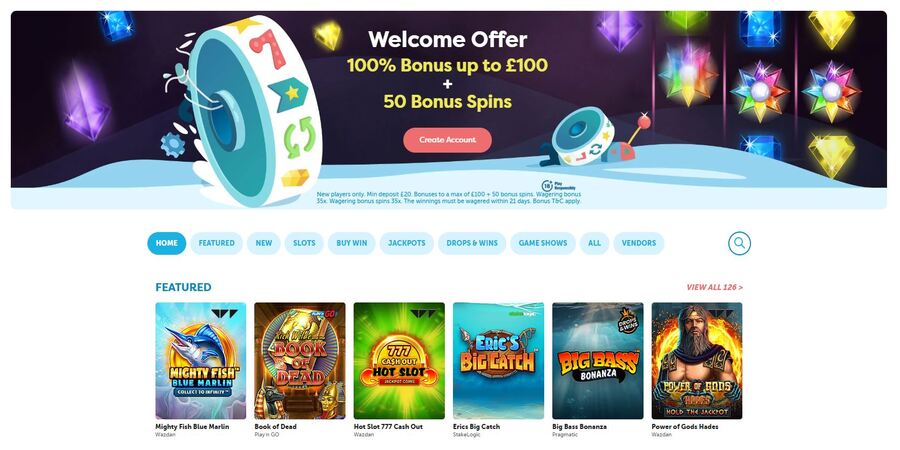
Task: Click the Create Account button
Action: [x=447, y=140]
